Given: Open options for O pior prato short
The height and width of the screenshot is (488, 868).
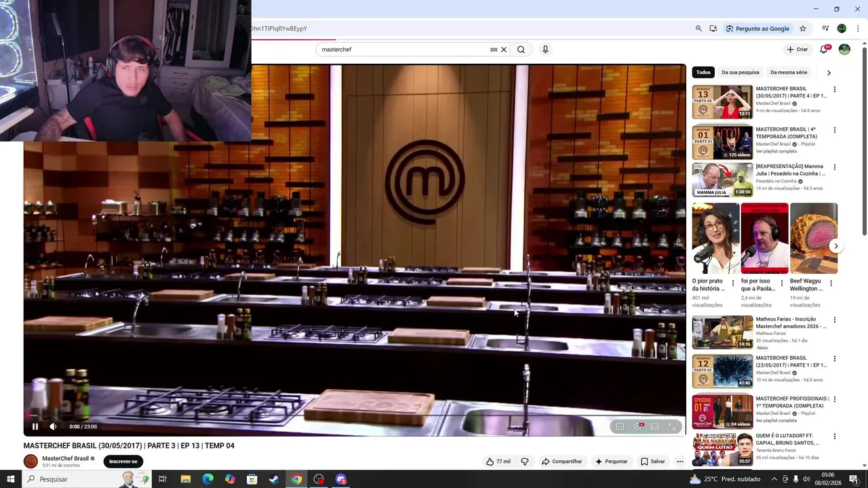Looking at the screenshot, I should click(x=733, y=283).
